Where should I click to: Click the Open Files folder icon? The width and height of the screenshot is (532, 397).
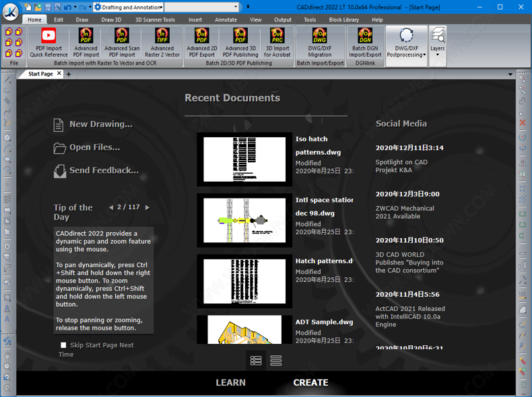click(x=60, y=148)
